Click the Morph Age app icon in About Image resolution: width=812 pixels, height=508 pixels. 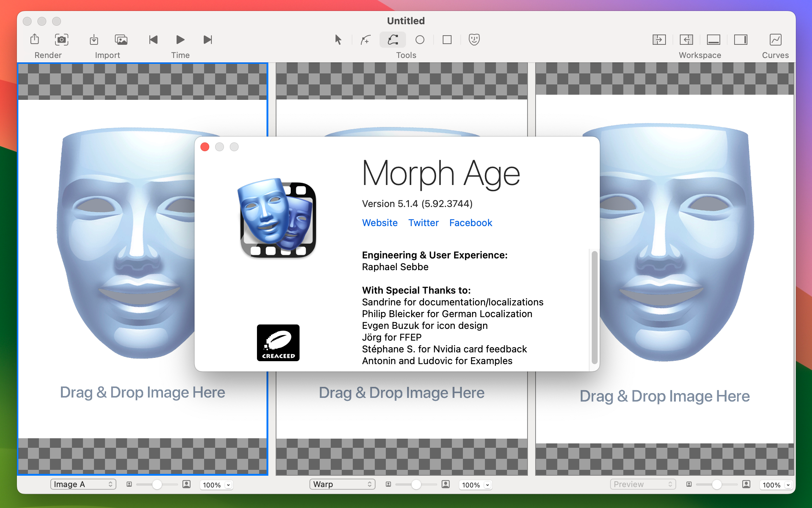(x=277, y=217)
